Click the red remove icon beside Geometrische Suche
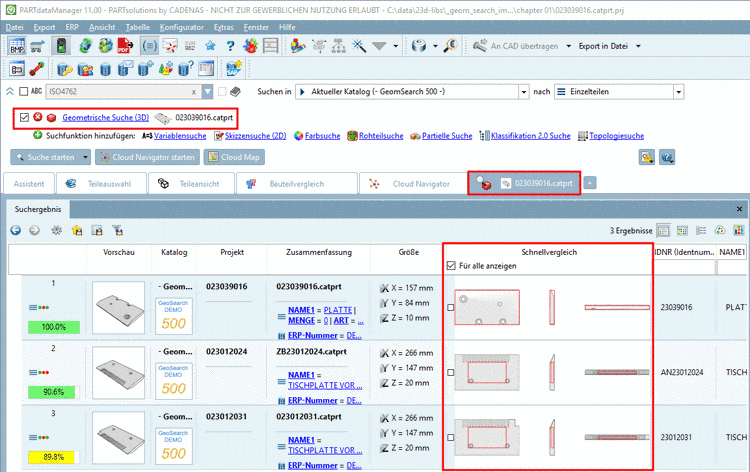This screenshot has width=750, height=472. 37,117
